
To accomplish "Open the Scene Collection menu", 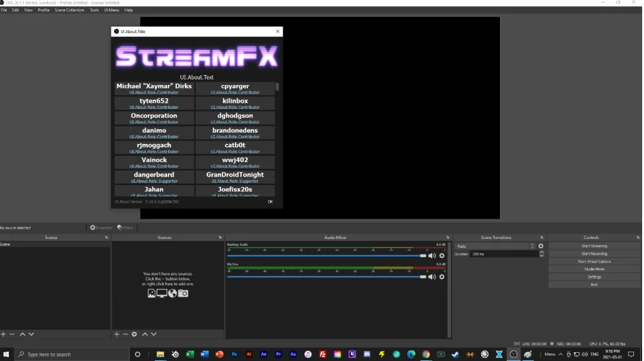I will [70, 10].
